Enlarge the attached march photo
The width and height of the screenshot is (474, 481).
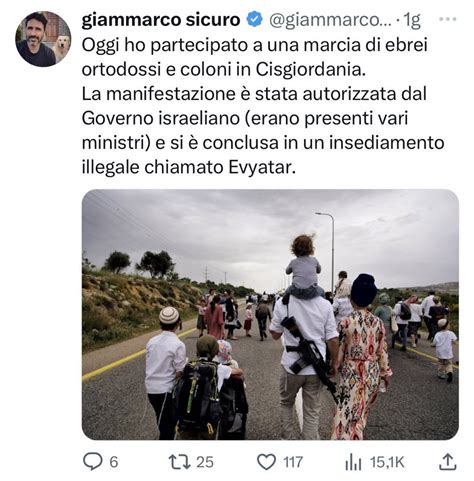(x=270, y=315)
